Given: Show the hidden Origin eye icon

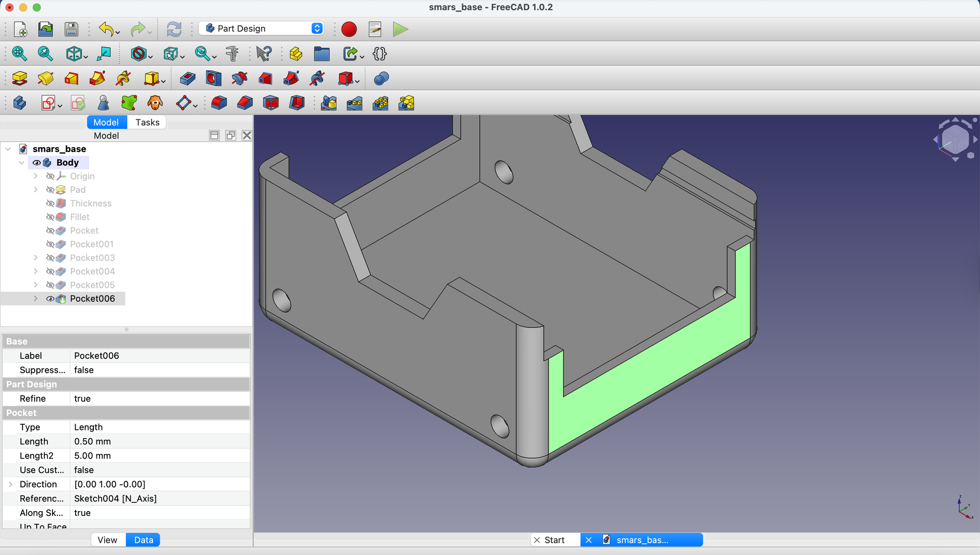Looking at the screenshot, I should [x=50, y=176].
